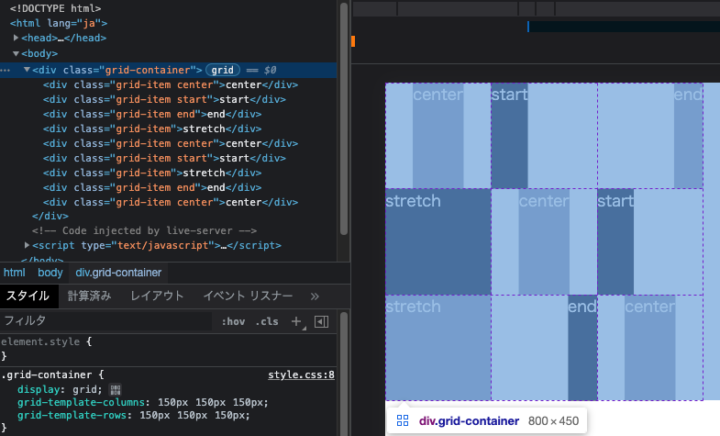
Task: Edit the display property name
Action: point(39,390)
